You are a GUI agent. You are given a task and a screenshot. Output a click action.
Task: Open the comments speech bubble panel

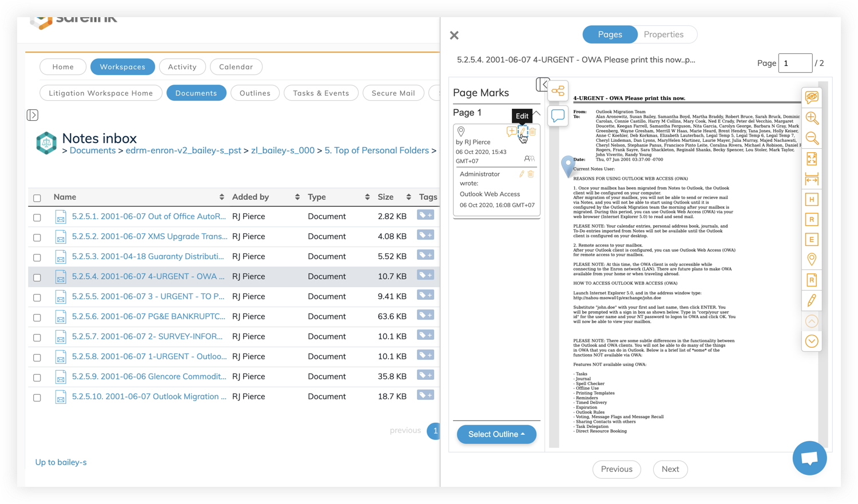(x=558, y=116)
